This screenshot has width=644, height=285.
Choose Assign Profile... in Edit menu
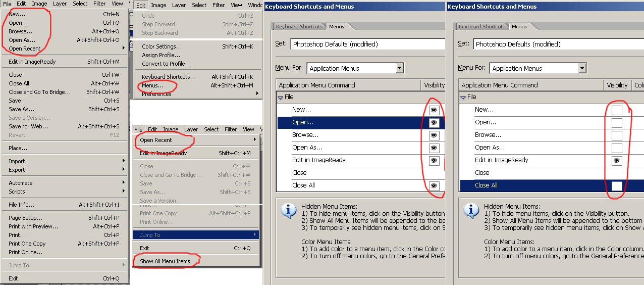[198, 55]
